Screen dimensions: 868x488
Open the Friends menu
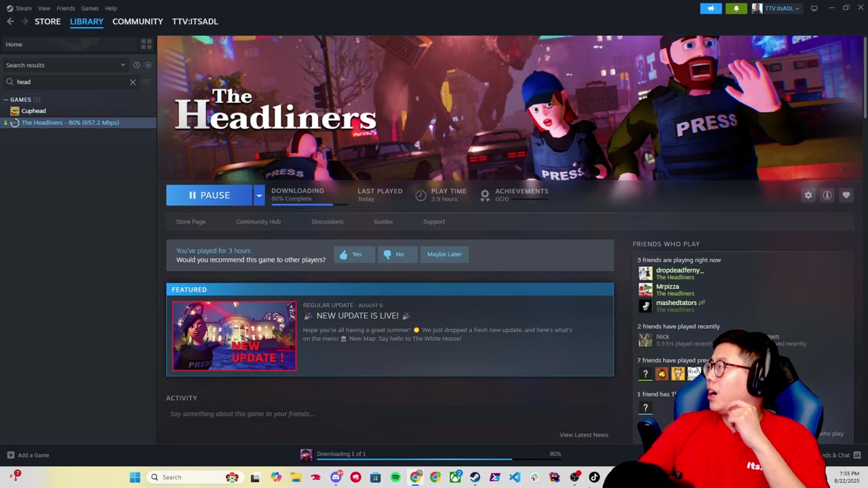point(66,8)
